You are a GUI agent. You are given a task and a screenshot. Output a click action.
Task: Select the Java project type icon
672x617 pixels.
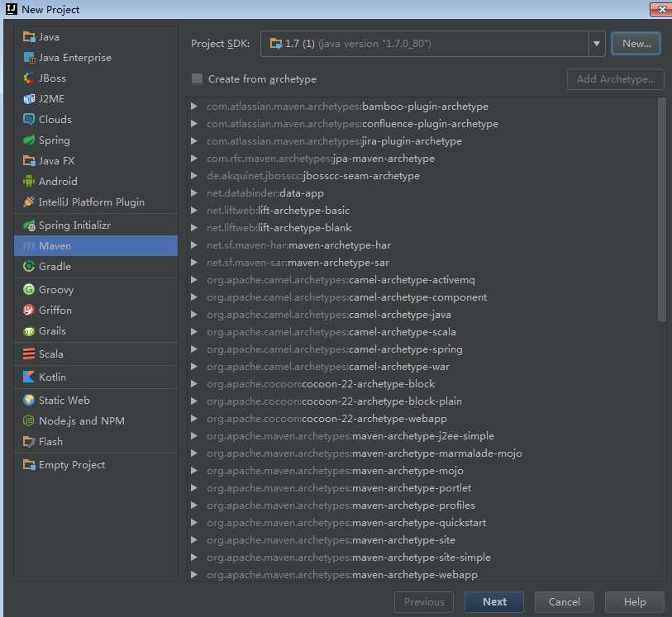[x=29, y=37]
